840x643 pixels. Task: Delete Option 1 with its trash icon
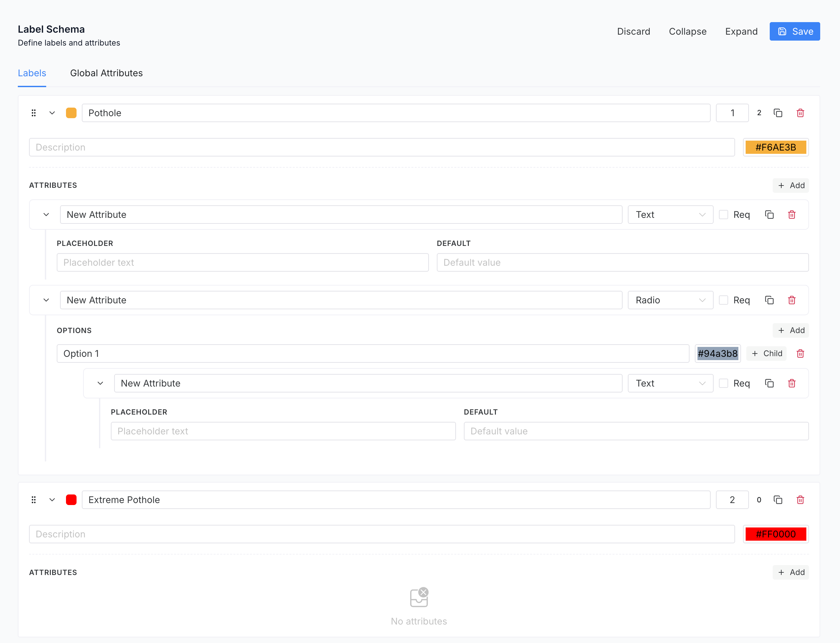coord(800,354)
